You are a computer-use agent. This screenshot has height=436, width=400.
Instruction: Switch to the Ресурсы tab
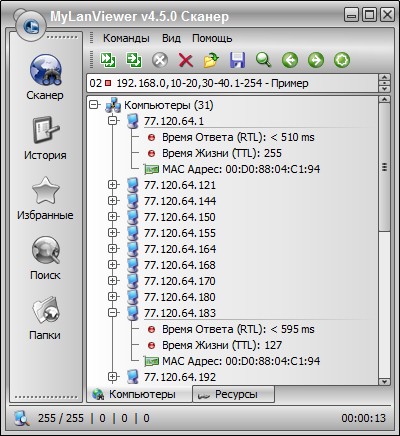(233, 394)
